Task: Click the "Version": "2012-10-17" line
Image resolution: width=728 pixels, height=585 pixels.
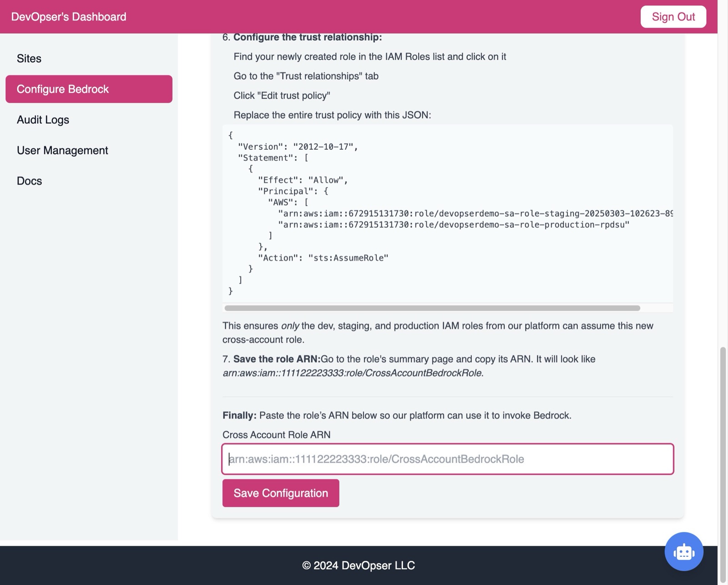Action: (298, 147)
